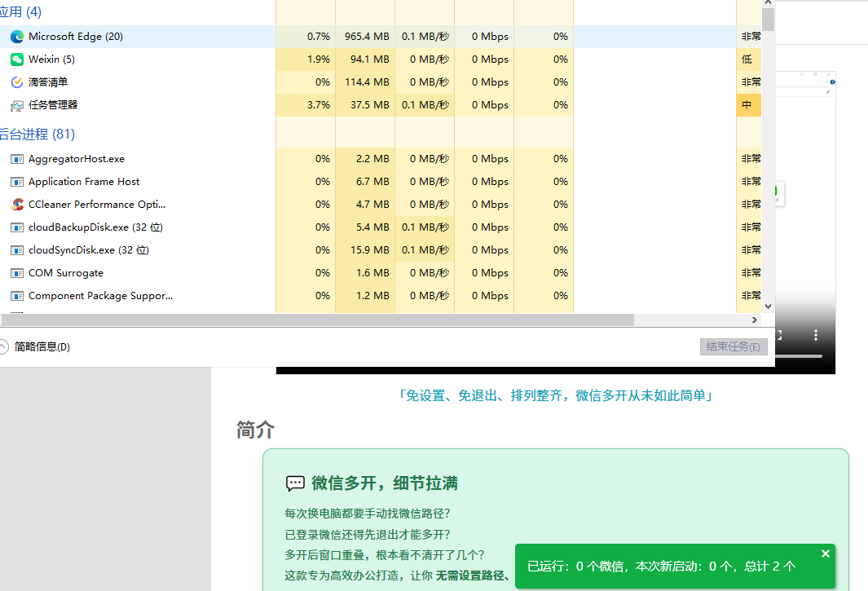The height and width of the screenshot is (591, 868).
Task: Click the 37.5 MB memory cell
Action: pyautogui.click(x=365, y=105)
